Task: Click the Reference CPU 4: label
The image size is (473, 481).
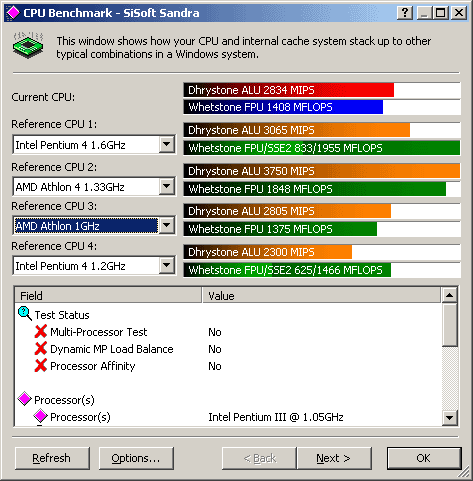Action: 54,246
